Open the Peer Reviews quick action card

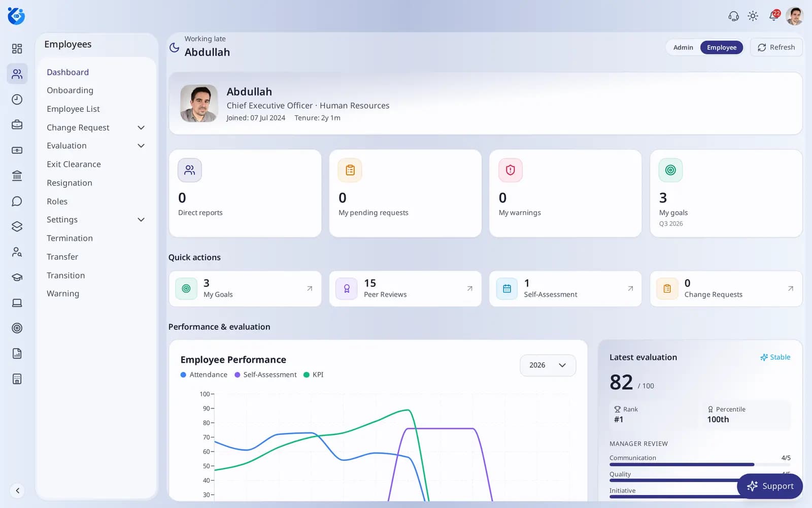tap(405, 289)
